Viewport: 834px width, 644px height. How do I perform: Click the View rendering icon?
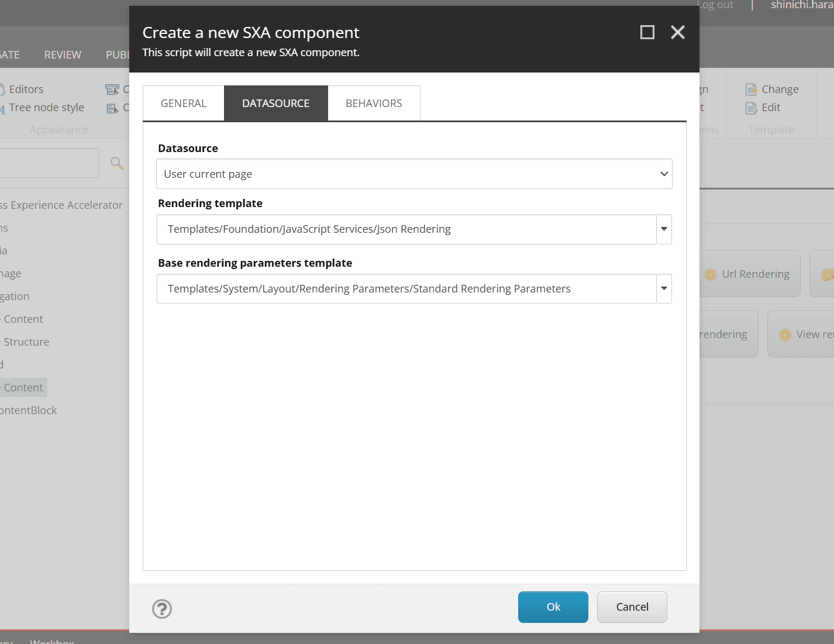(785, 335)
